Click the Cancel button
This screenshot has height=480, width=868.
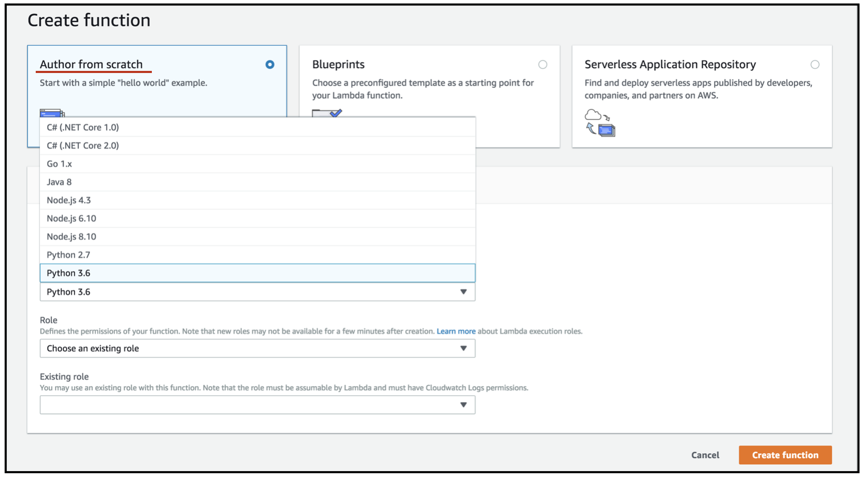point(705,455)
